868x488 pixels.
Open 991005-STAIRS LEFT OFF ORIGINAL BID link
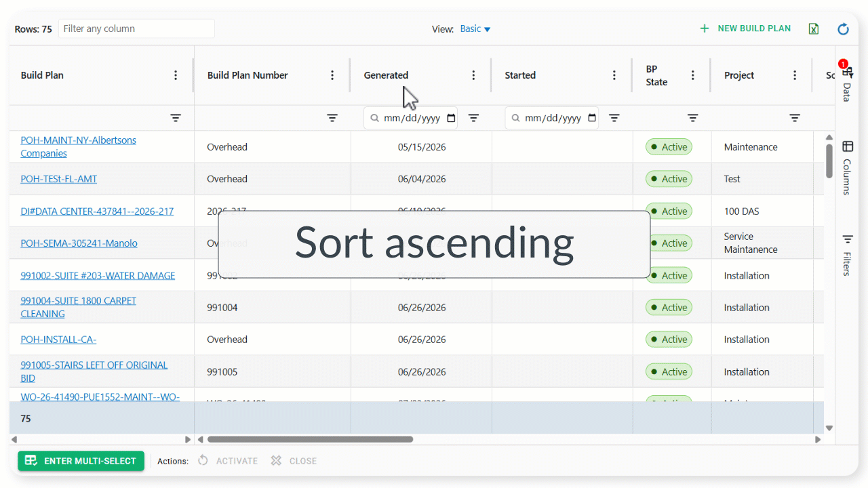pyautogui.click(x=94, y=371)
